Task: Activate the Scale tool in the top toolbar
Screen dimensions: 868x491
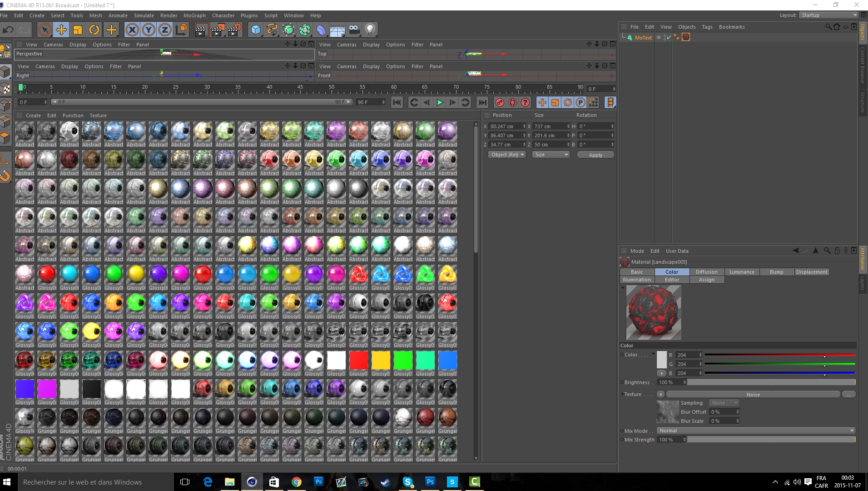Action: pos(78,30)
